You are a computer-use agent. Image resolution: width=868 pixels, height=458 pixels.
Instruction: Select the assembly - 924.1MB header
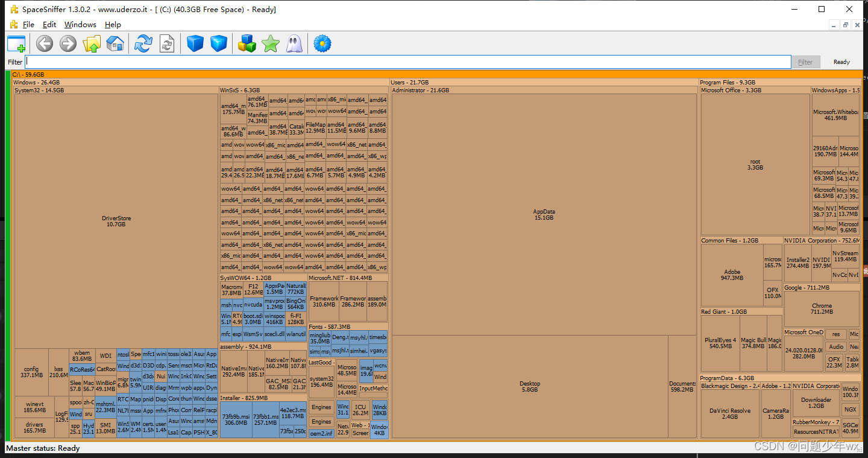pyautogui.click(x=263, y=347)
